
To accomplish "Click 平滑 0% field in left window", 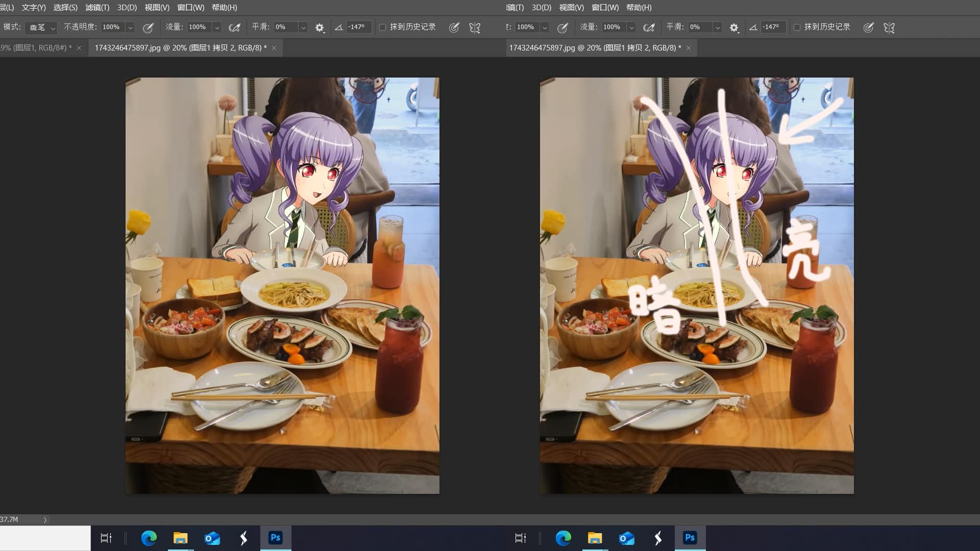I will 286,27.
